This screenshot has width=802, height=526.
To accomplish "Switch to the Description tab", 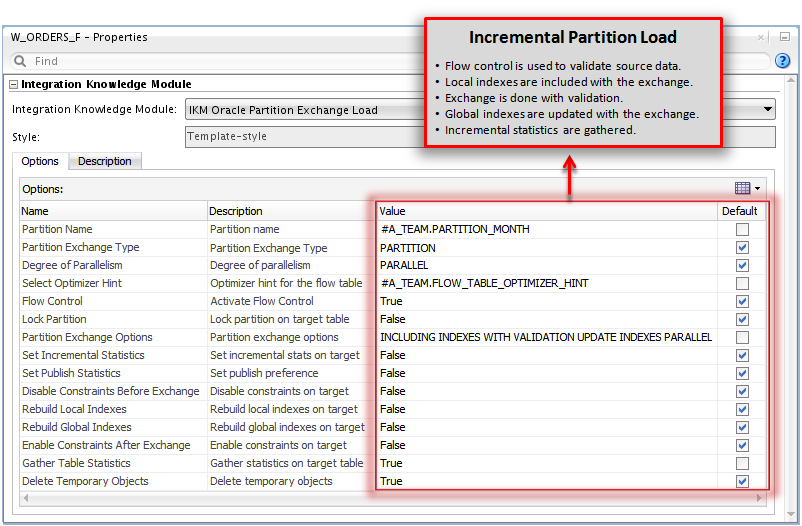I will (105, 161).
